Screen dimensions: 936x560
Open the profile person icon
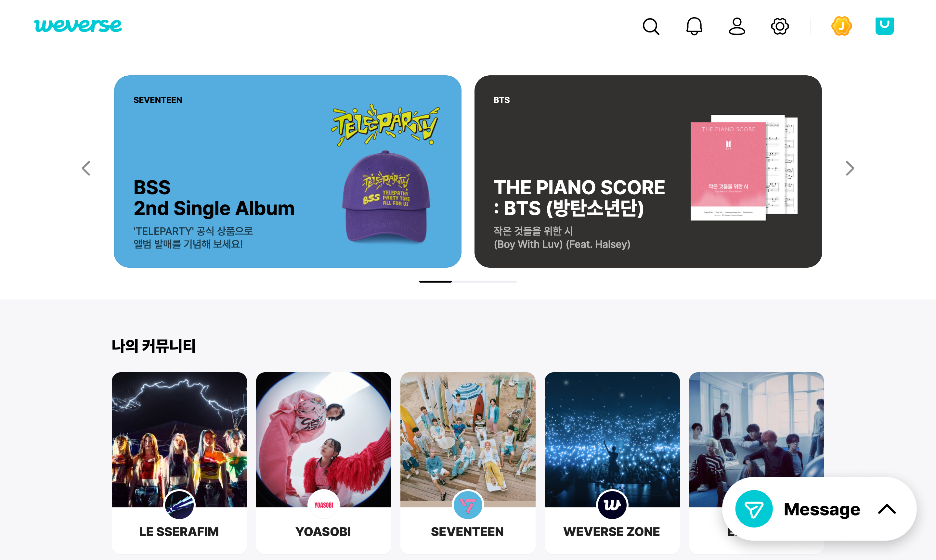(x=737, y=26)
